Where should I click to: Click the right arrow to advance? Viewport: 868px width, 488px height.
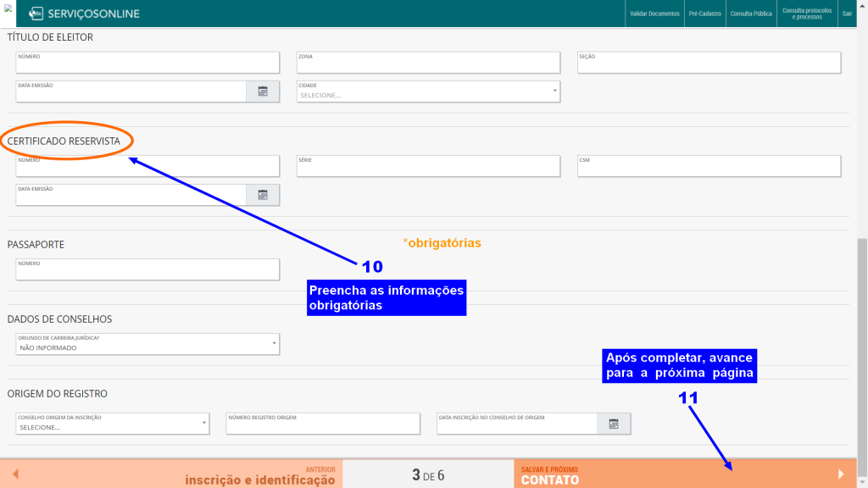841,474
